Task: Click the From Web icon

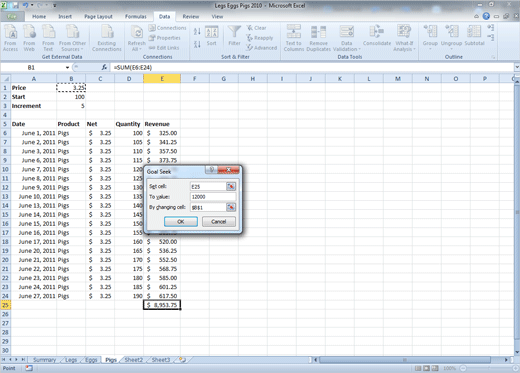Action: tap(29, 38)
